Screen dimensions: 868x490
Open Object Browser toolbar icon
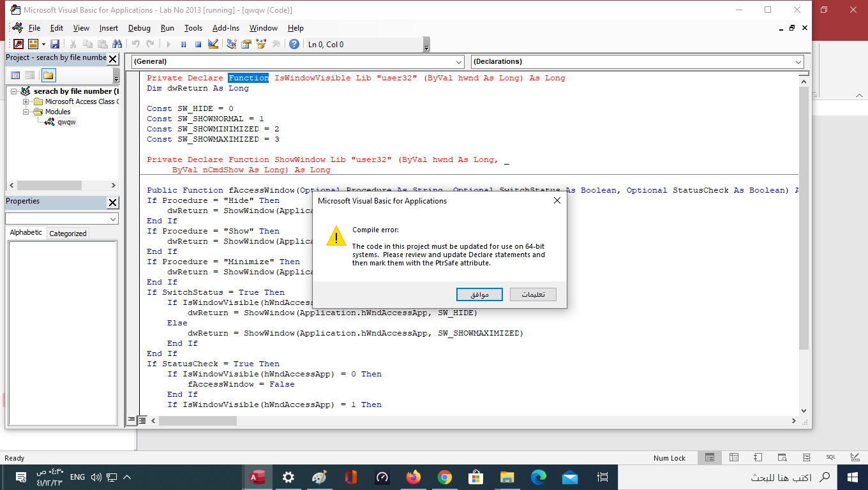click(x=261, y=44)
